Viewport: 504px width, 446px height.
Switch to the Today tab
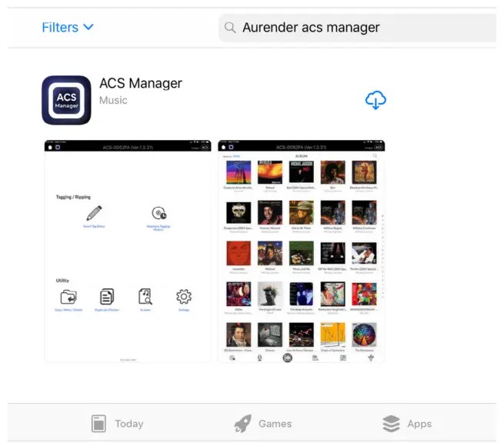(x=117, y=424)
